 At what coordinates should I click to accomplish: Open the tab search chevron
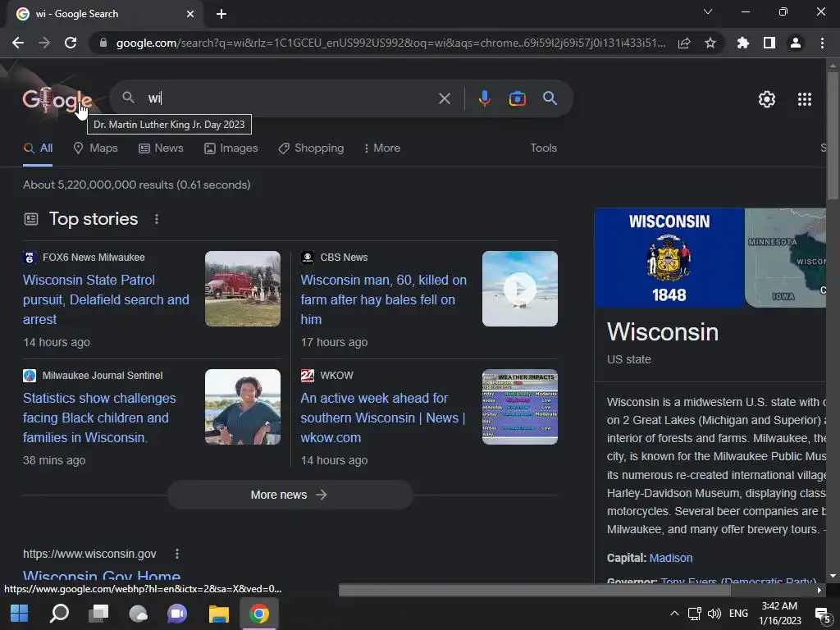708,11
